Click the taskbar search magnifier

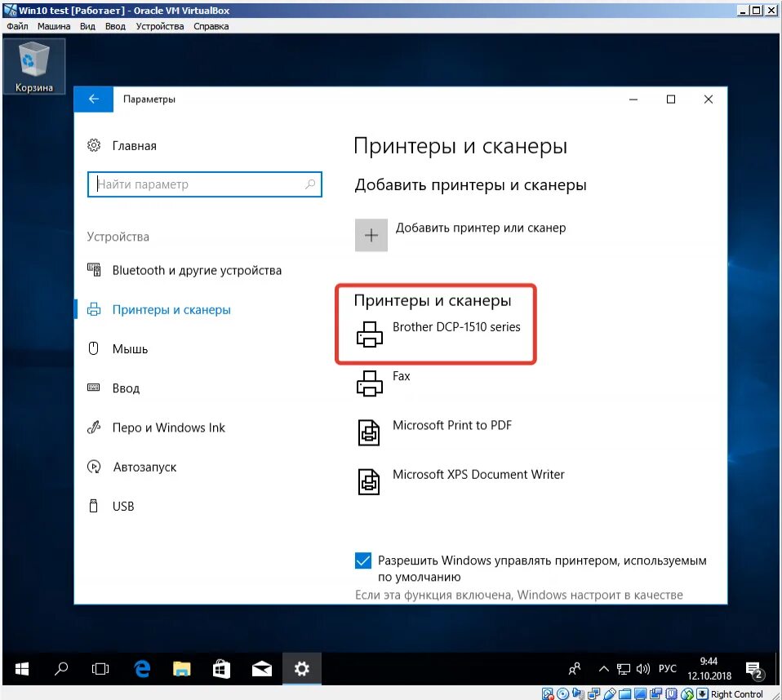tap(61, 669)
